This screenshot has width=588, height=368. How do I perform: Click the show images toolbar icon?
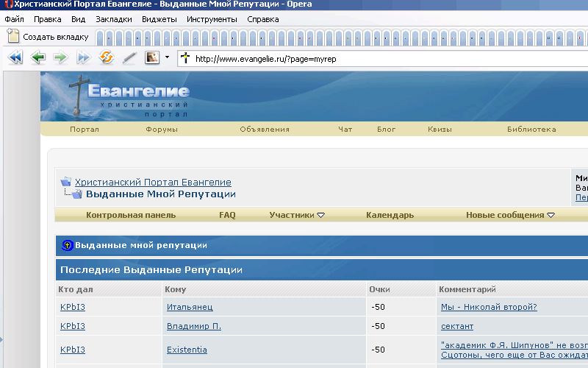(152, 57)
